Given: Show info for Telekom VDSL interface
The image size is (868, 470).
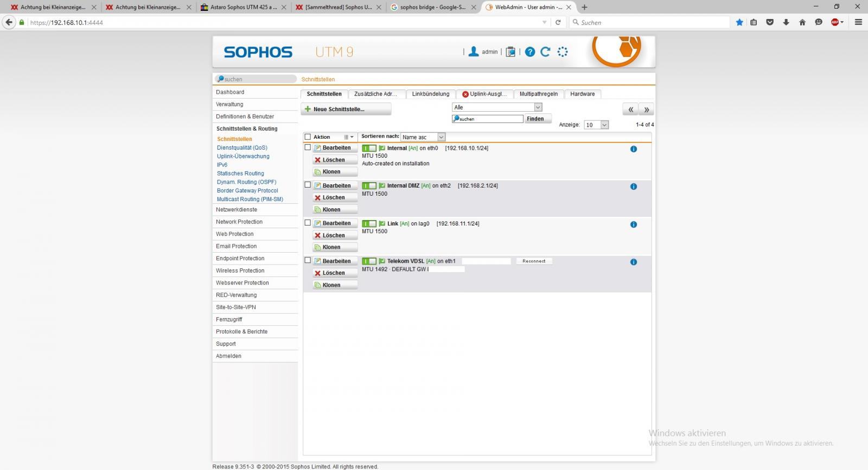Looking at the screenshot, I should tap(633, 262).
